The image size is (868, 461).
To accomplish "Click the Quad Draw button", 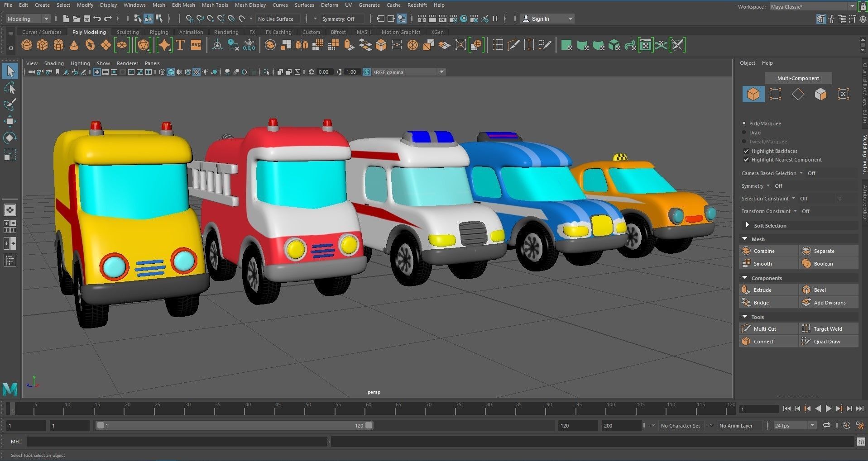I will (x=829, y=341).
